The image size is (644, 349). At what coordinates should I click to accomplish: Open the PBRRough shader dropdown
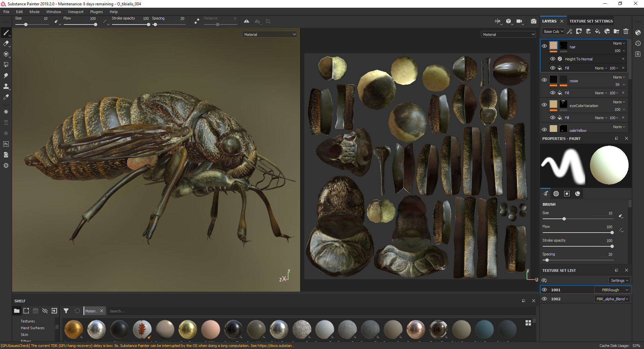point(612,290)
